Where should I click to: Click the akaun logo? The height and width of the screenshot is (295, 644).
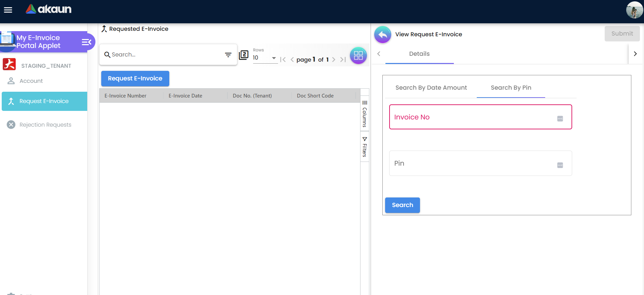click(x=49, y=9)
